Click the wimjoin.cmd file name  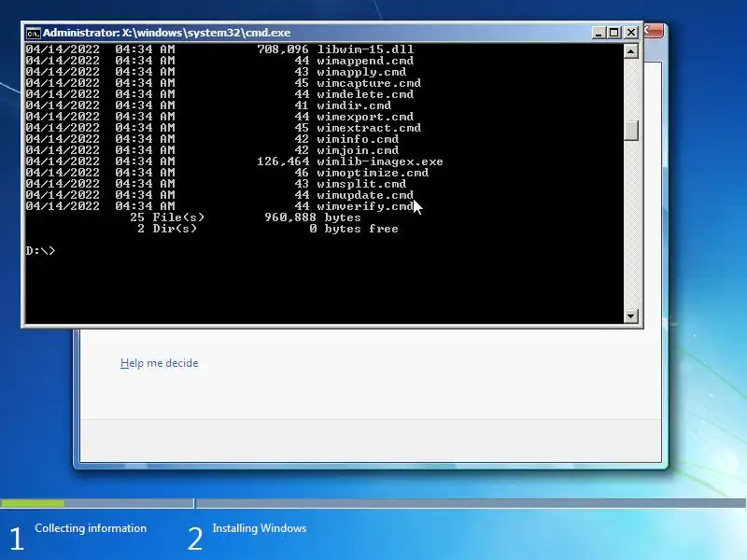coord(358,150)
